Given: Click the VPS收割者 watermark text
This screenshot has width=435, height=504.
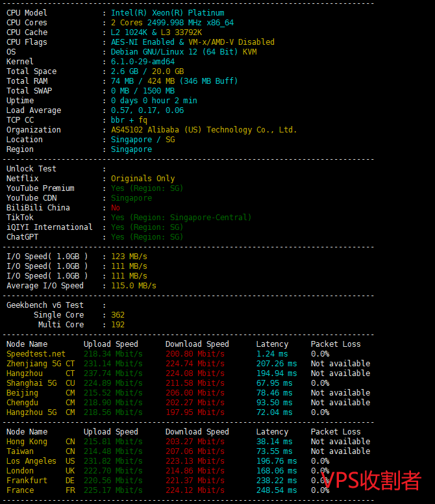Looking at the screenshot, I should tap(373, 481).
